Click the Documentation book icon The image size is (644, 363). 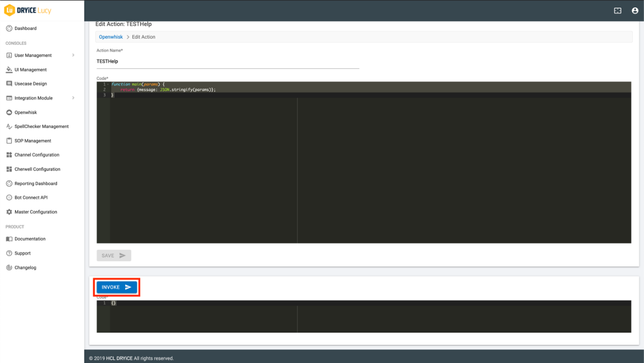[x=9, y=239]
